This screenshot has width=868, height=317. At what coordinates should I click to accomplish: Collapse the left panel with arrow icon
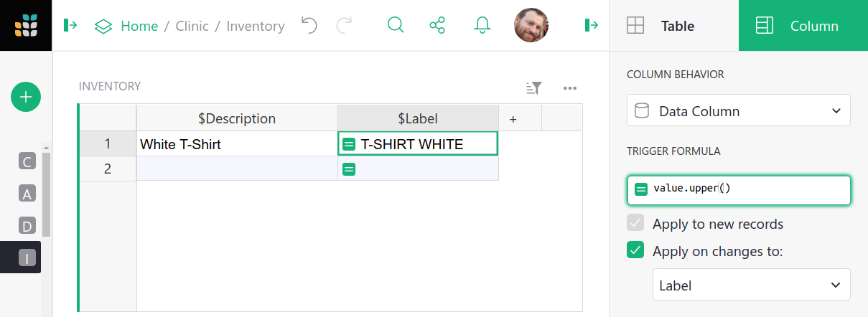[x=70, y=26]
